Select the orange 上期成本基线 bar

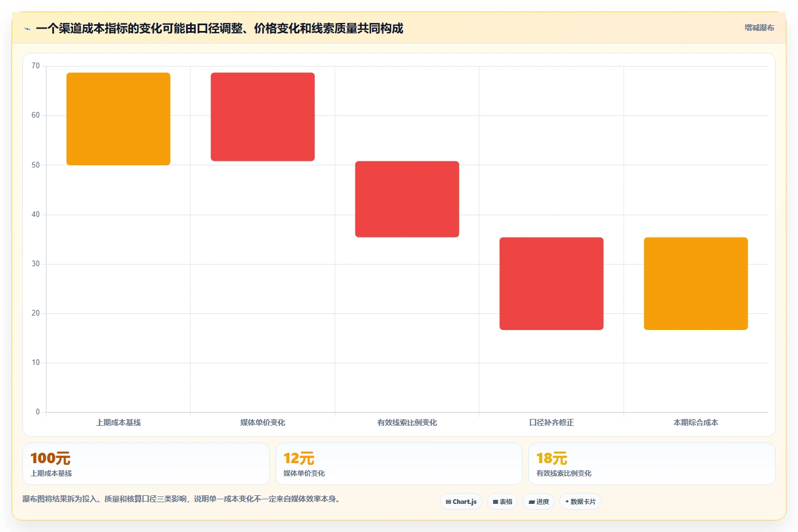118,119
